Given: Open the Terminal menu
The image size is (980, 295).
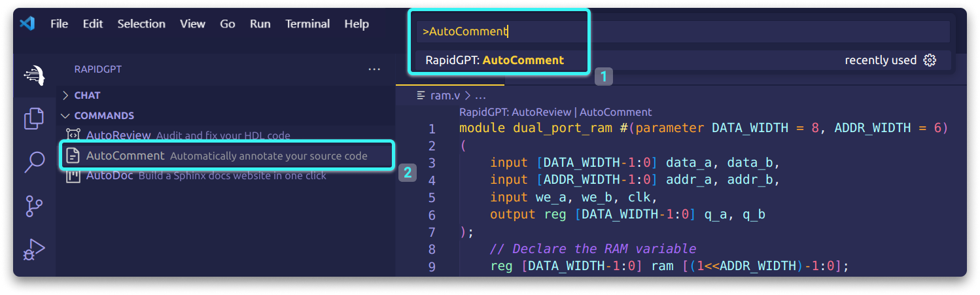Looking at the screenshot, I should 307,24.
